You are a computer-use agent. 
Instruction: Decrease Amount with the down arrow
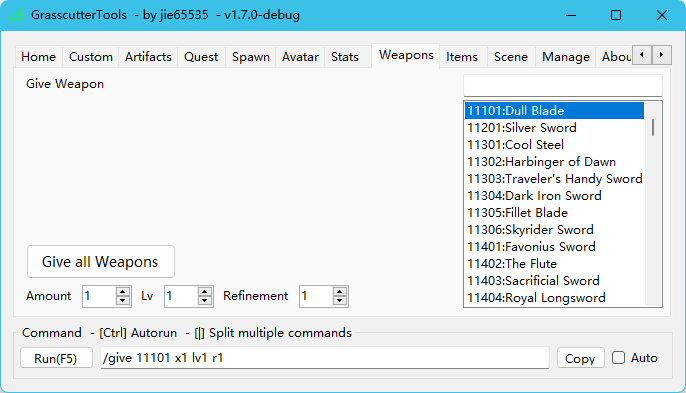pyautogui.click(x=123, y=301)
